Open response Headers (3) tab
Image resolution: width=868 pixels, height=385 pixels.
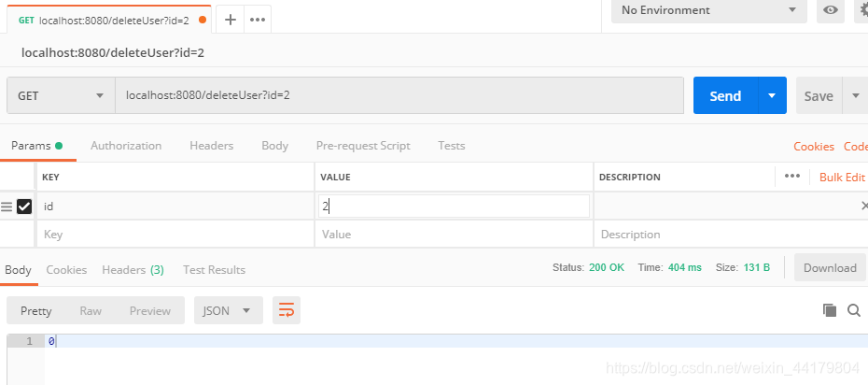click(133, 270)
